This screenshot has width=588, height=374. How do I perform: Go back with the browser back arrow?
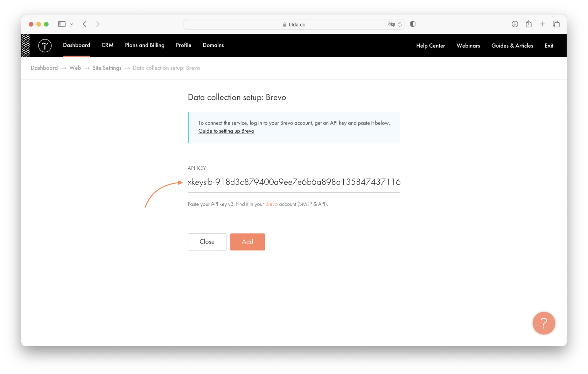click(x=85, y=24)
